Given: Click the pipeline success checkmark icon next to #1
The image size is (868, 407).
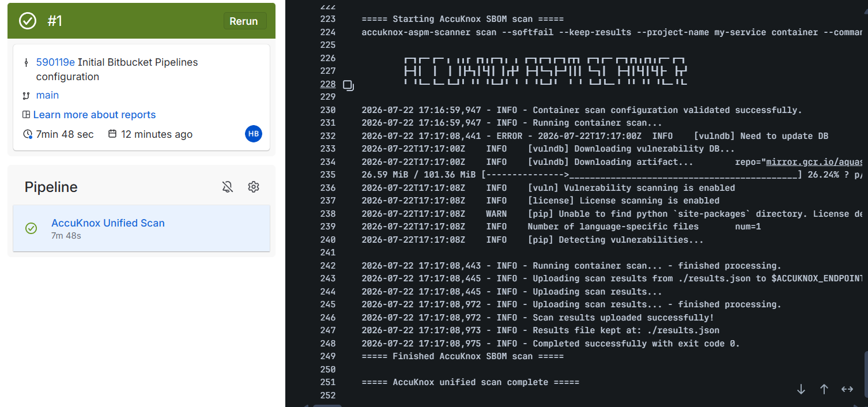Looking at the screenshot, I should 28,21.
